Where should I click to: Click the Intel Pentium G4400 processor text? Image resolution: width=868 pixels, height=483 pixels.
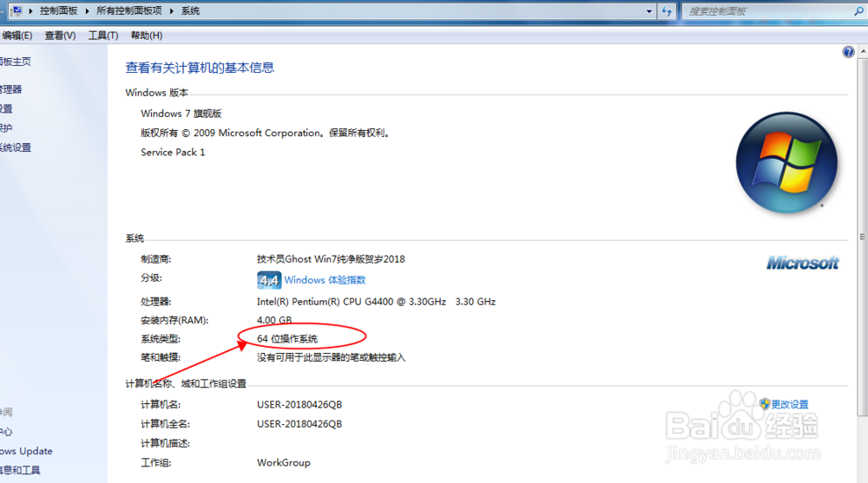click(x=377, y=302)
